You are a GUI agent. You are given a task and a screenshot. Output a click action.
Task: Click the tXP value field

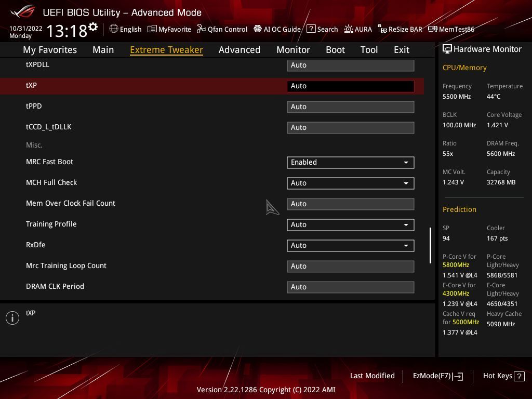click(x=351, y=86)
